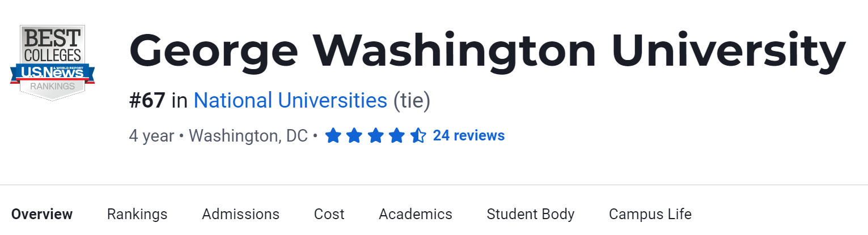Open the 24 reviews link
This screenshot has height=235, width=868.
[468, 136]
